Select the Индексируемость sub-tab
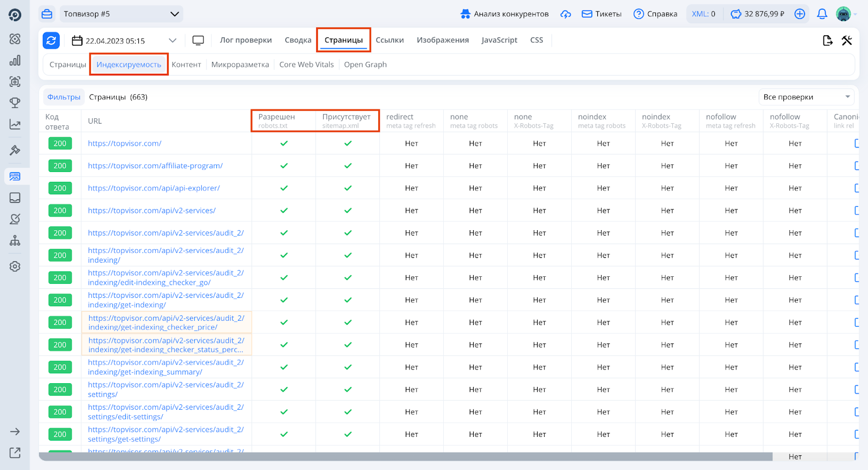This screenshot has width=868, height=470. tap(129, 65)
